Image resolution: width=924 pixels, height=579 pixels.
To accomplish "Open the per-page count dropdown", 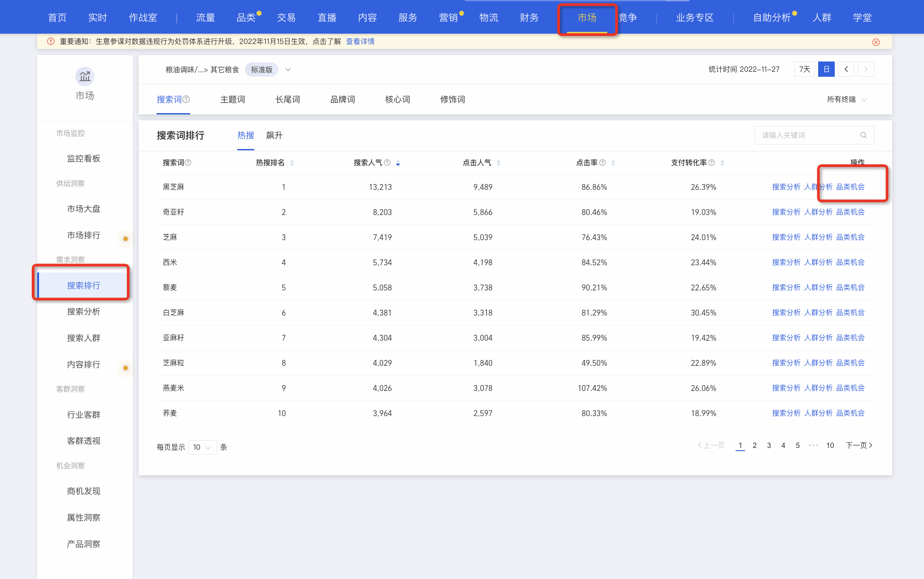I will pos(203,447).
